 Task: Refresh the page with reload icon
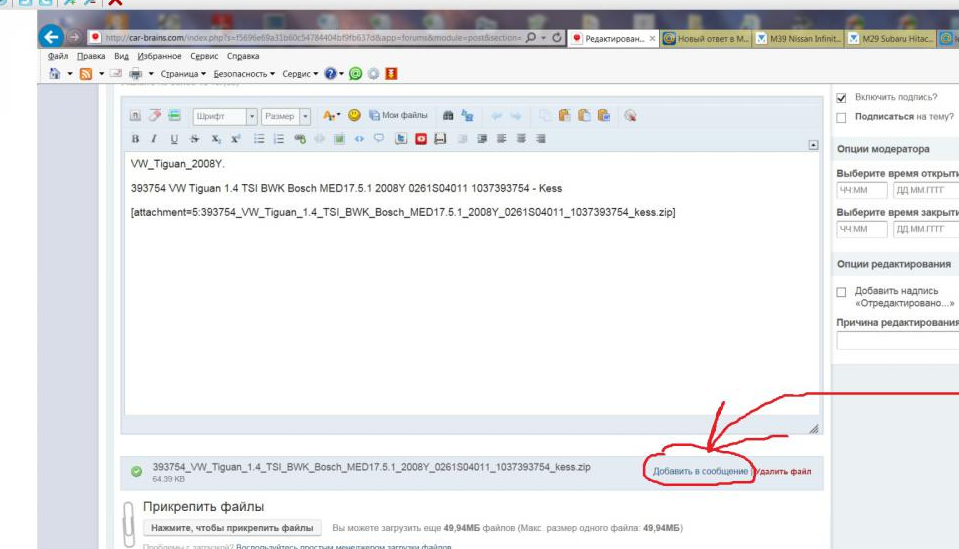click(x=557, y=37)
